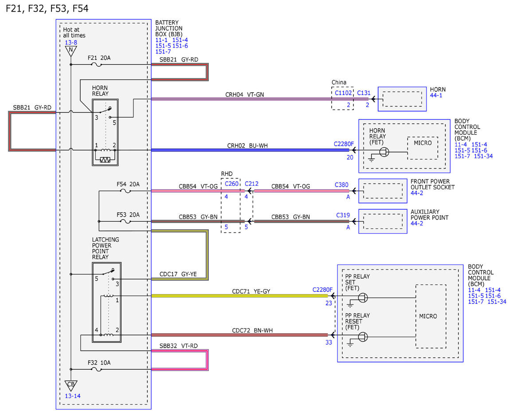Follow the 44-1 link beside HORN
Image resolution: width=532 pixels, height=411 pixels.
pyautogui.click(x=437, y=95)
